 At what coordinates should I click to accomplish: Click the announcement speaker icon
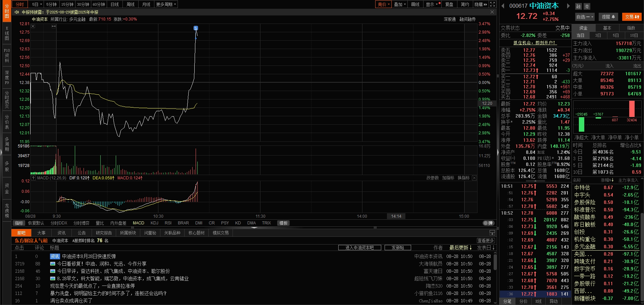[17, 12]
